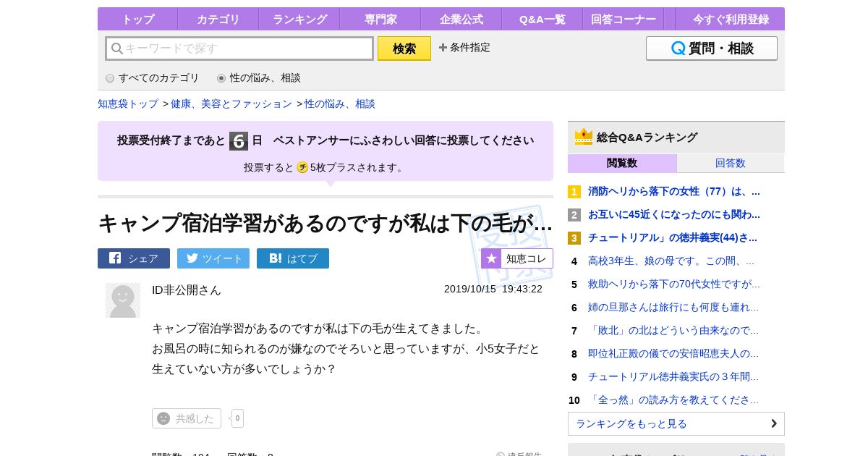Click ID非公開さん user name
Image resolution: width=868 pixels, height=456 pixels.
point(187,290)
